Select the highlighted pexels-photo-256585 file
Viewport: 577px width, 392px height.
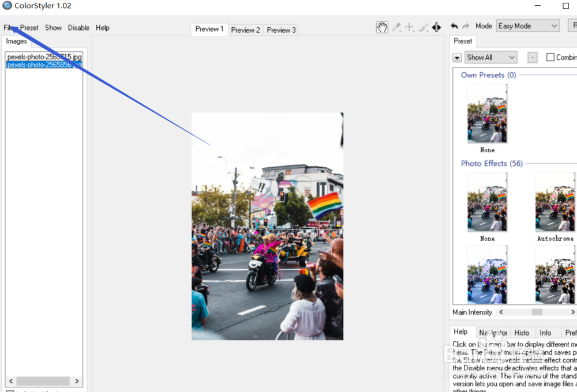click(x=44, y=65)
